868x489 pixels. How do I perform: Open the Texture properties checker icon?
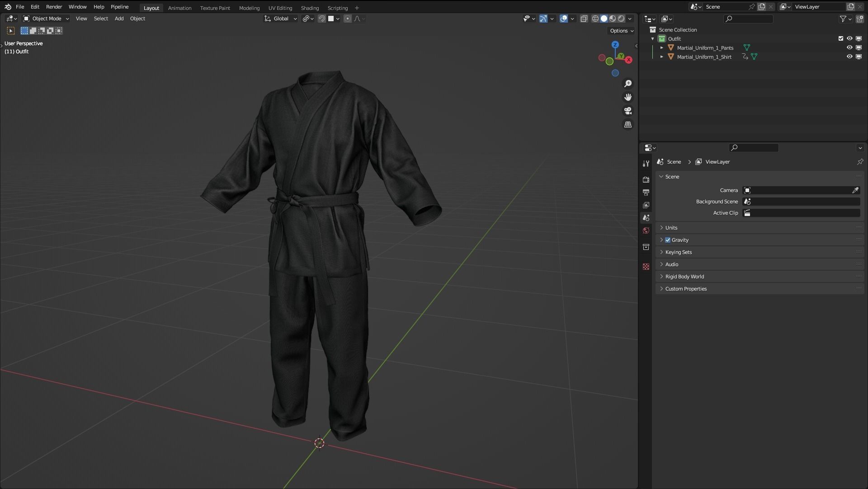click(646, 267)
